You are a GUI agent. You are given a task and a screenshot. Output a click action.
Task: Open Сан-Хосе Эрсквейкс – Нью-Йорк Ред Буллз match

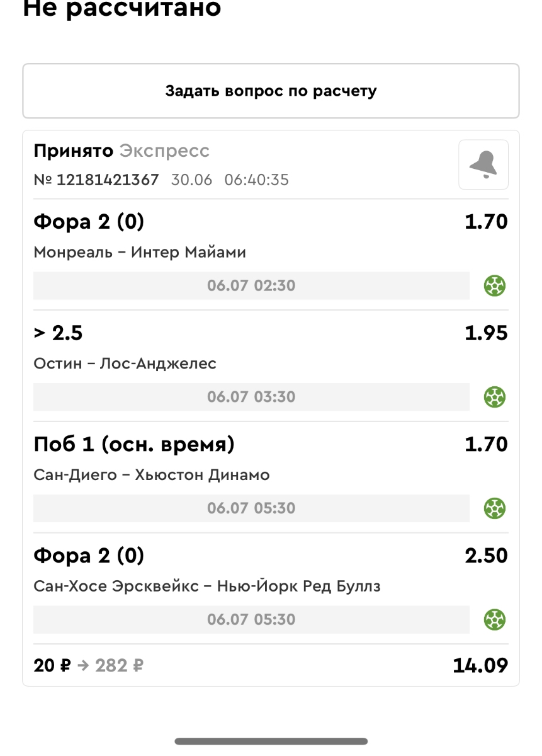pyautogui.click(x=206, y=587)
